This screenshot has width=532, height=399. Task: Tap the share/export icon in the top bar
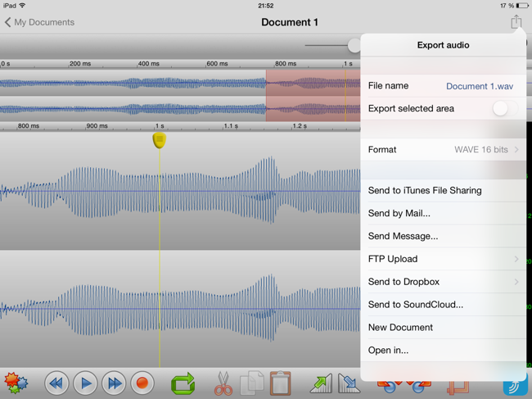(x=516, y=22)
